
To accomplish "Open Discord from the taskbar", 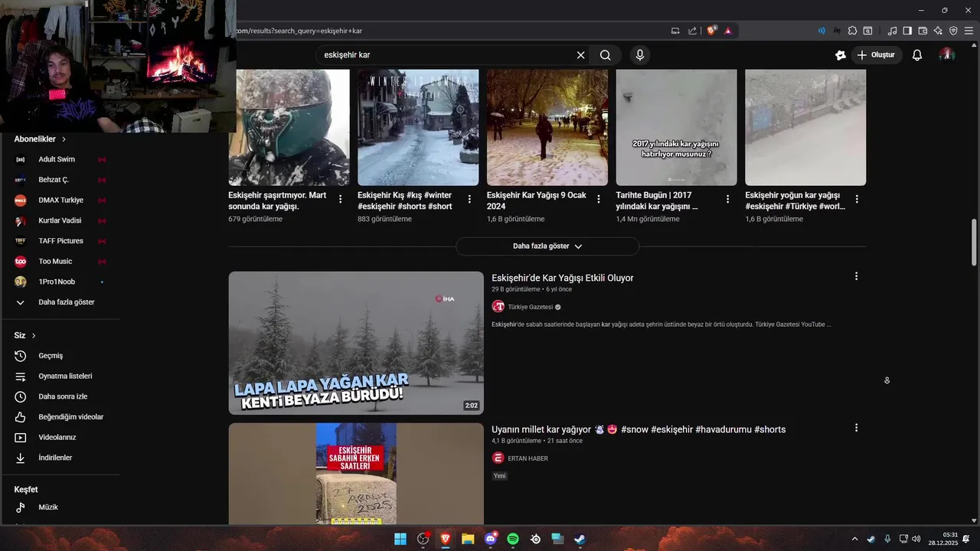I will coord(491,539).
